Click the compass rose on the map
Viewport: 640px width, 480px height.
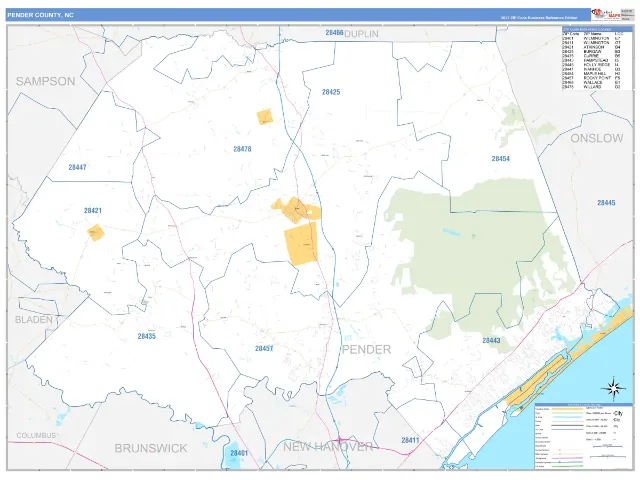click(613, 388)
